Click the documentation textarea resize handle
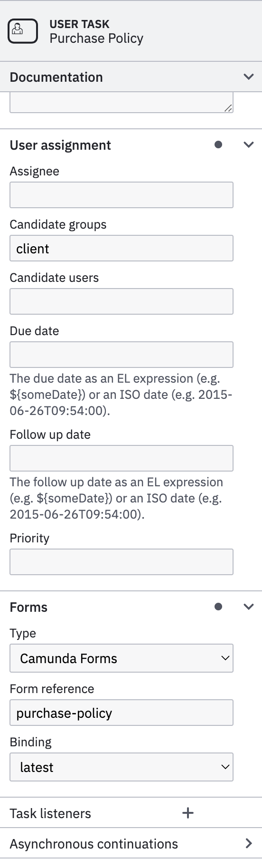The image size is (262, 868). coord(228,108)
